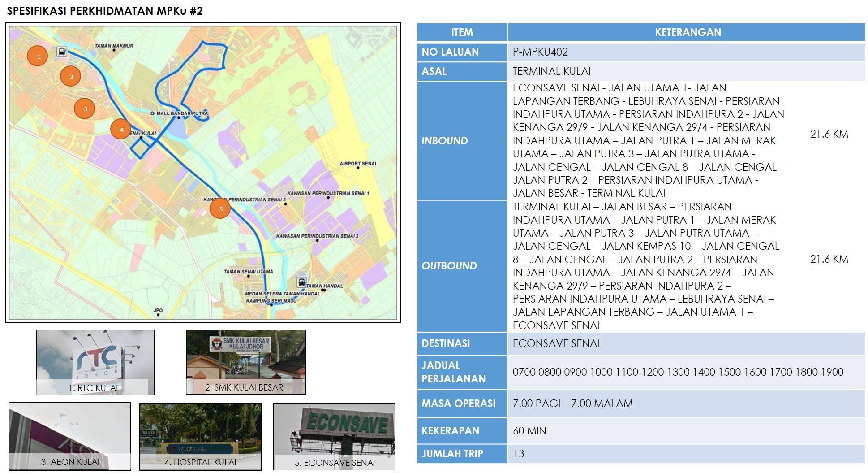Click the Airport Senai label on map
The width and height of the screenshot is (868, 473).
[357, 164]
